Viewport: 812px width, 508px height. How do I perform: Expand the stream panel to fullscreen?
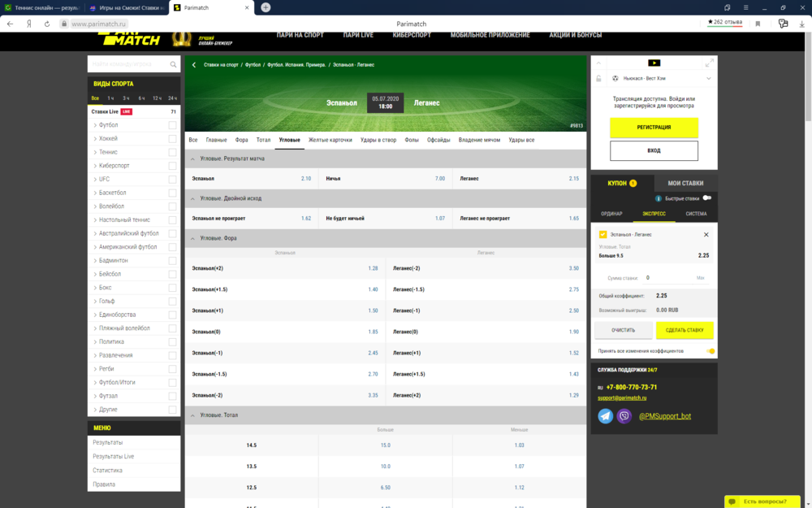point(710,63)
